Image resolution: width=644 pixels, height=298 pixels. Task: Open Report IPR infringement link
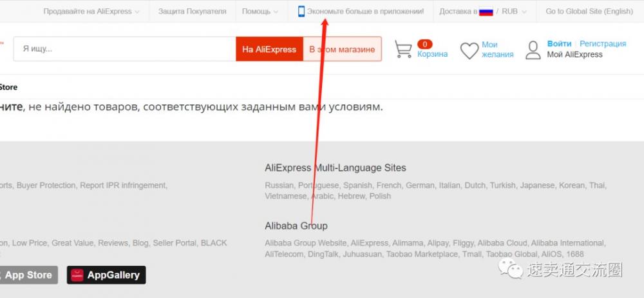[124, 186]
